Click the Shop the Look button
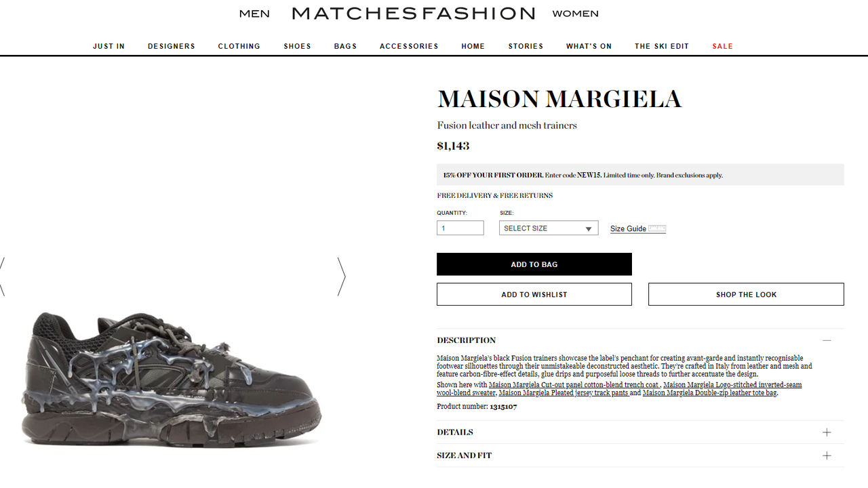The image size is (868, 488). click(x=746, y=294)
